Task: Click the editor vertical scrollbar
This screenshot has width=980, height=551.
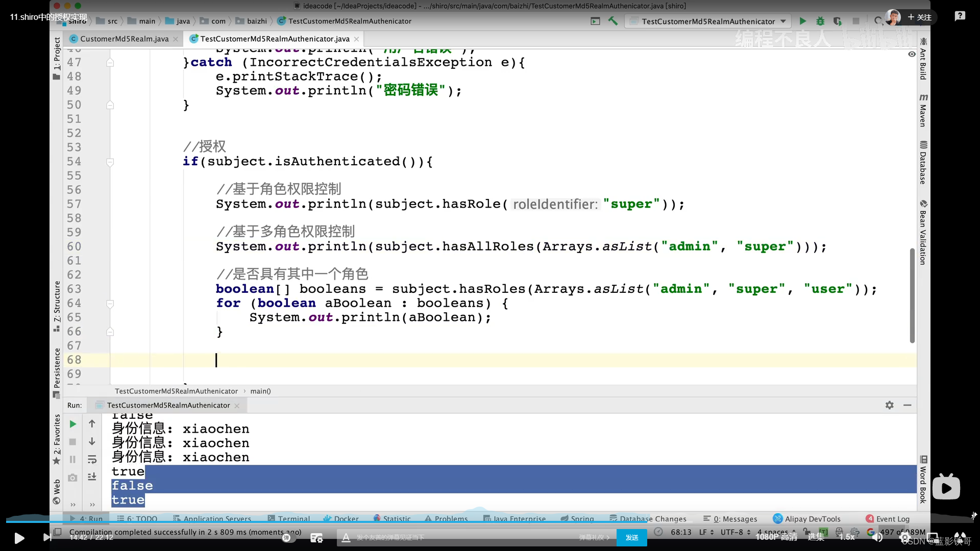Action: (912, 295)
